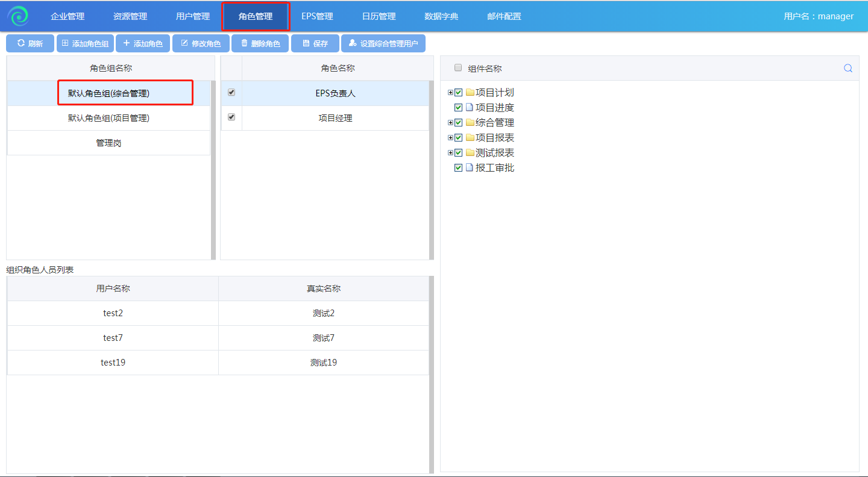Open the 数据字典 menu tab

tap(441, 16)
